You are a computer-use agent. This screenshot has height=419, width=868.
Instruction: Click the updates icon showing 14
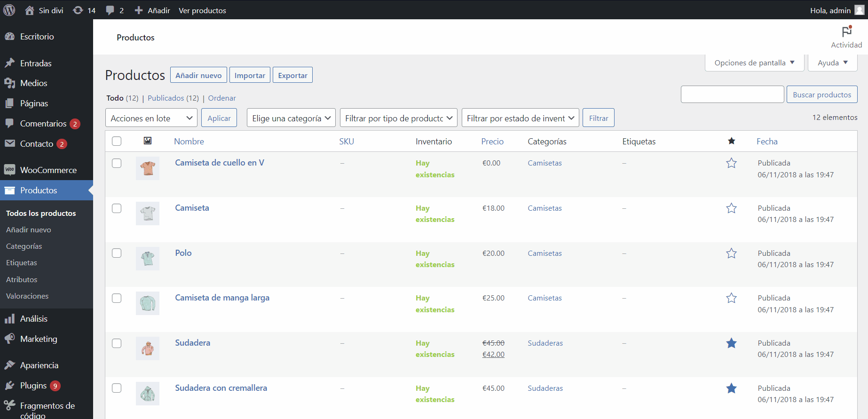79,10
